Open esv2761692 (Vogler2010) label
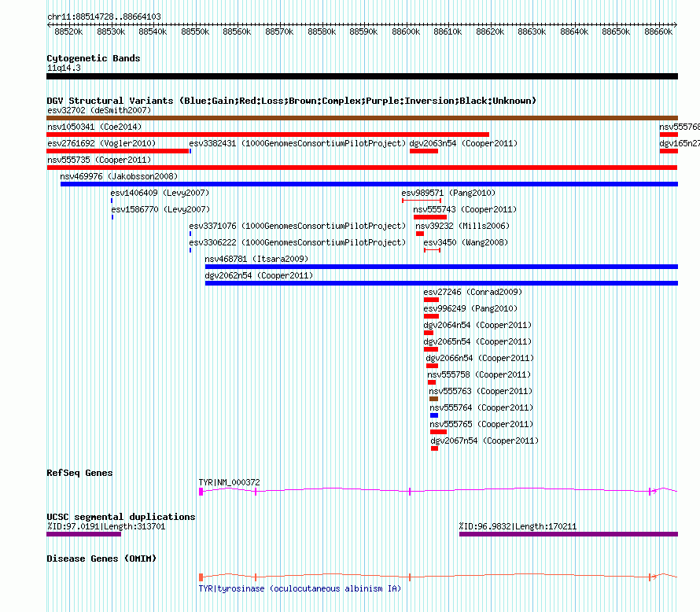Viewport: 700px width, 612px height. click(x=101, y=143)
